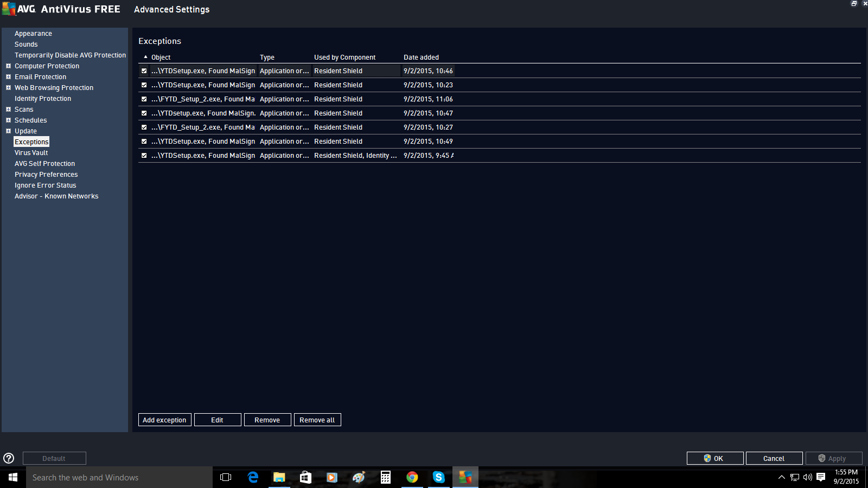Click the Edit button
The image size is (868, 488).
218,420
